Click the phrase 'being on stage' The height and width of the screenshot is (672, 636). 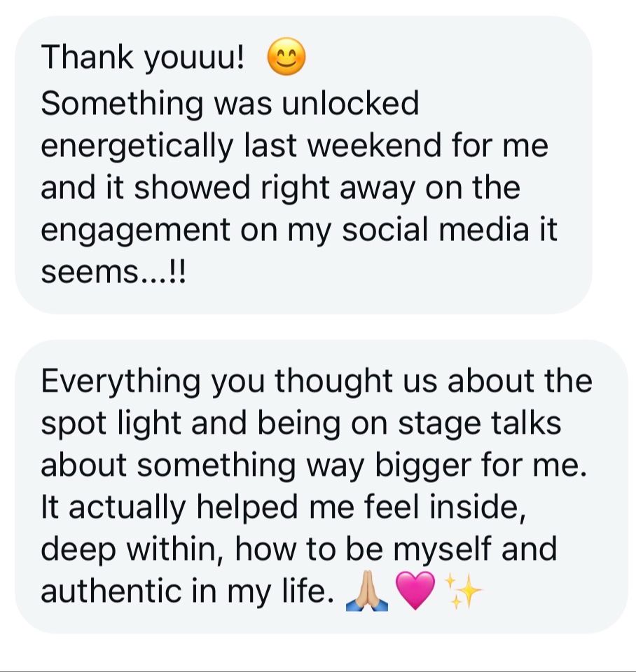coord(392,423)
